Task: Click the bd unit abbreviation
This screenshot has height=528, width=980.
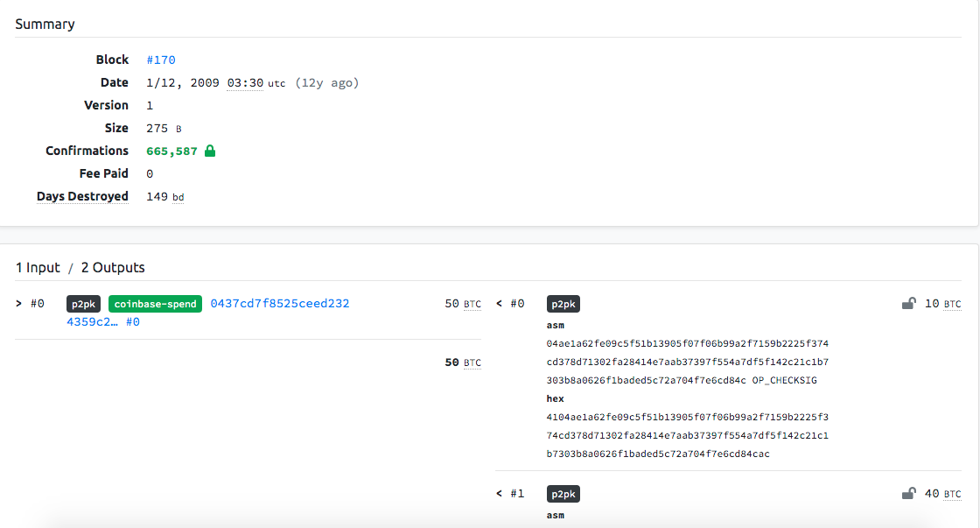Action: point(178,198)
